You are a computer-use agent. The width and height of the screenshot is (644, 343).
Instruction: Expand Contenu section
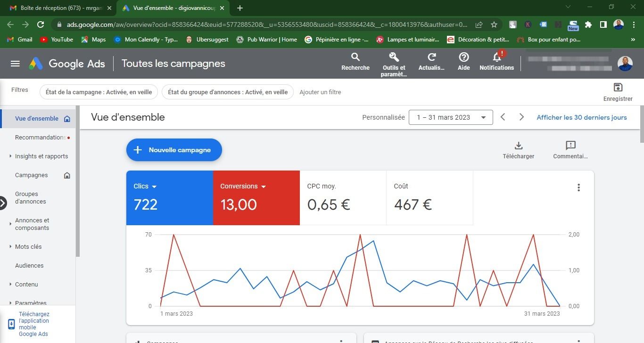coord(10,284)
